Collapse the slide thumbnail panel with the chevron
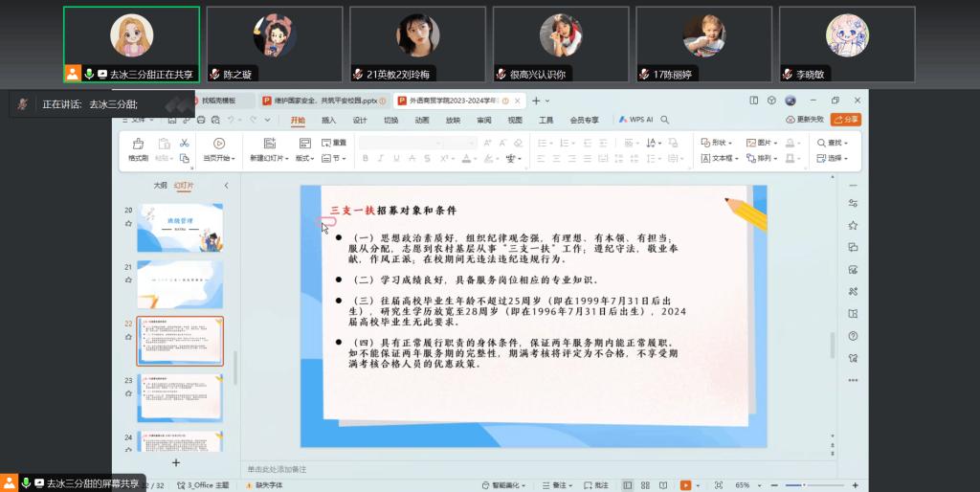The height and width of the screenshot is (492, 980). (226, 186)
